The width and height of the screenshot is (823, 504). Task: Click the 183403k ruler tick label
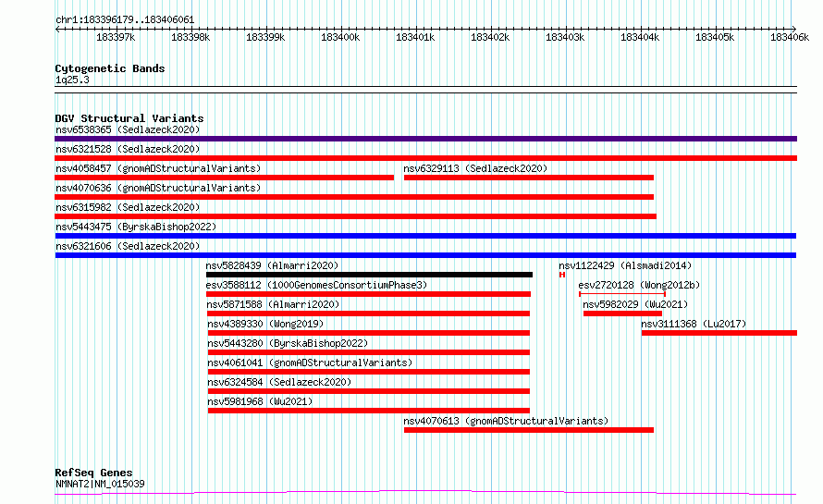pos(565,37)
